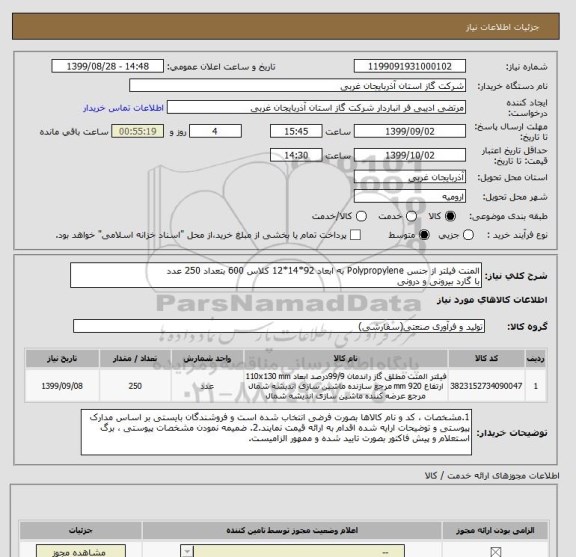576x557 pixels.
Task: Choose جزیی purchase process radio
Action: [468, 235]
